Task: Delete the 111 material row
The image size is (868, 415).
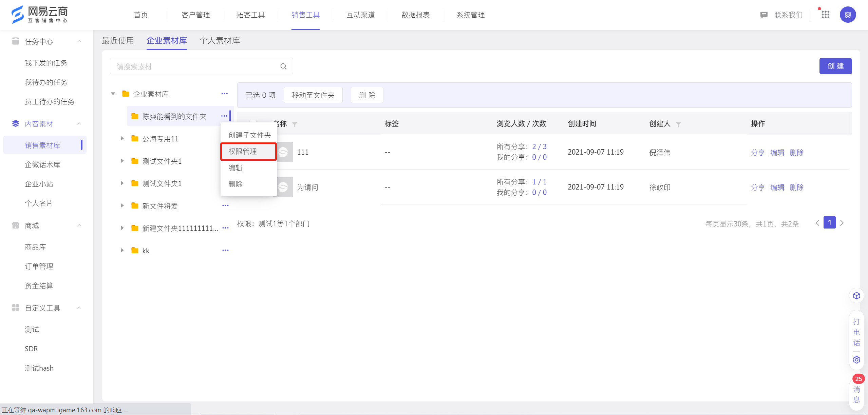Action: (x=796, y=152)
